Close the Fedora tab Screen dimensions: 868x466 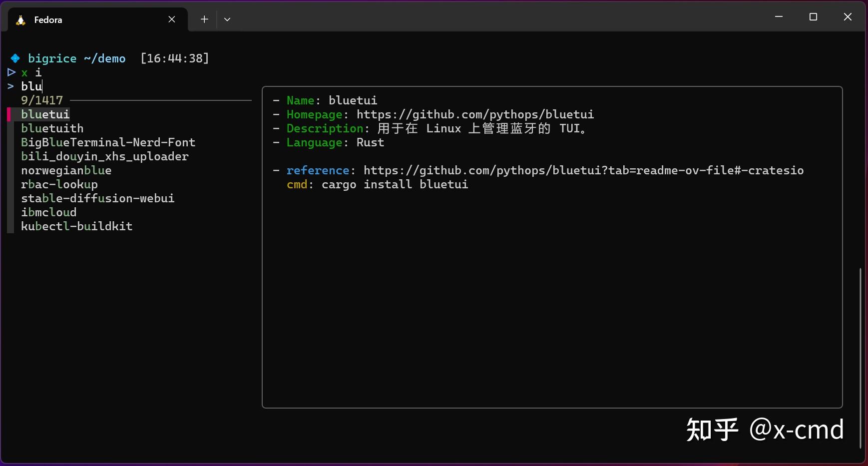171,19
